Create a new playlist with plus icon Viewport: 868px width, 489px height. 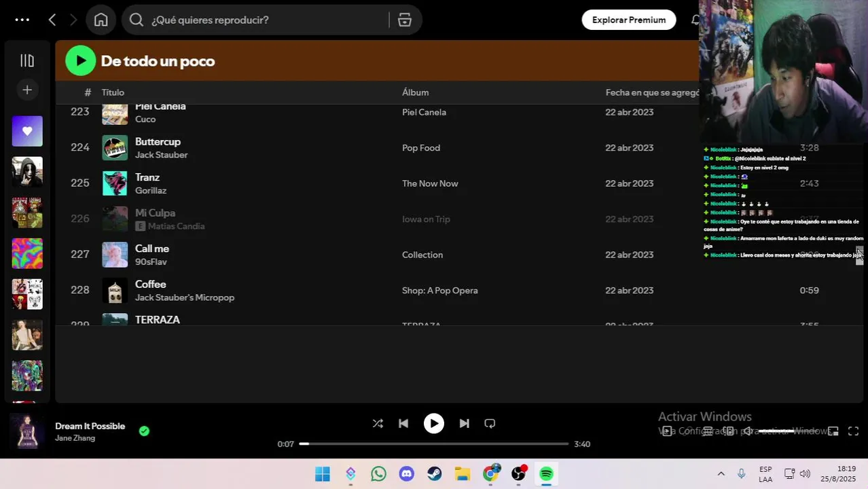pyautogui.click(x=27, y=90)
